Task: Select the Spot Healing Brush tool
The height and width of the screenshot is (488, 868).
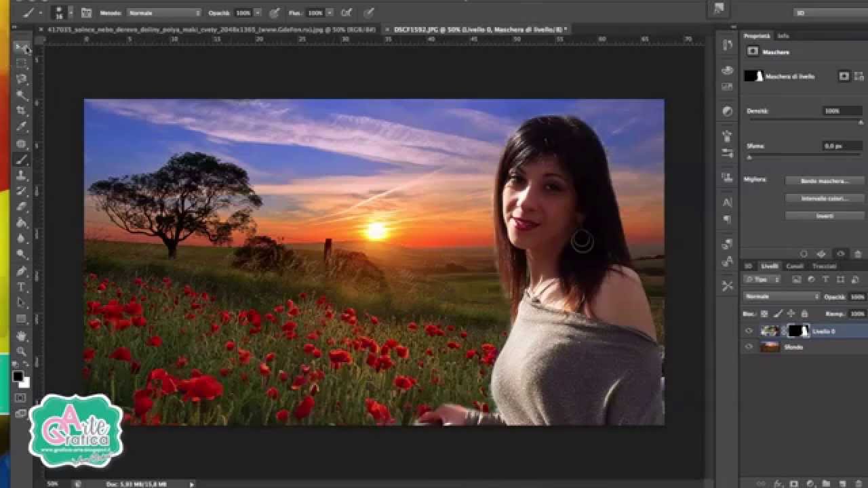Action: (x=22, y=144)
